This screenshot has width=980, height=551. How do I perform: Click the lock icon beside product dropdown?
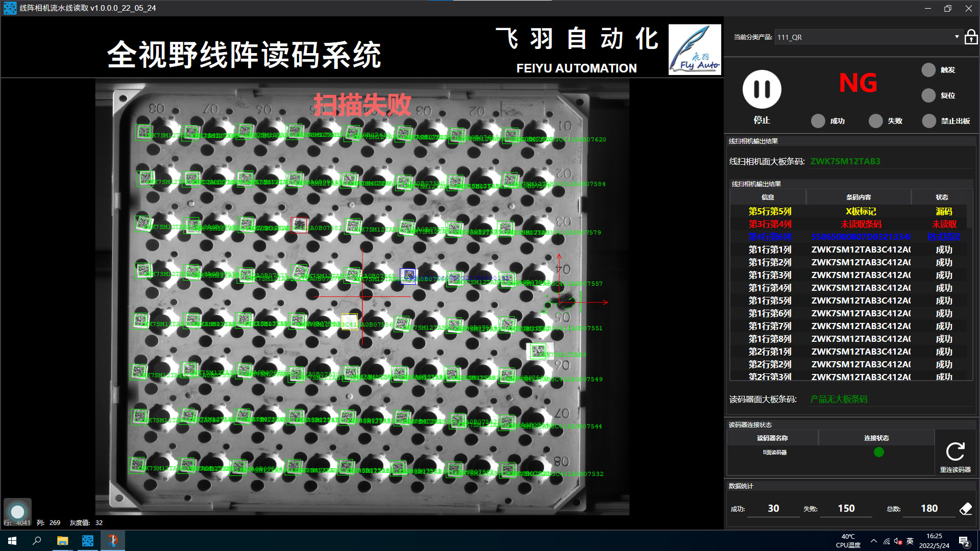tap(971, 37)
